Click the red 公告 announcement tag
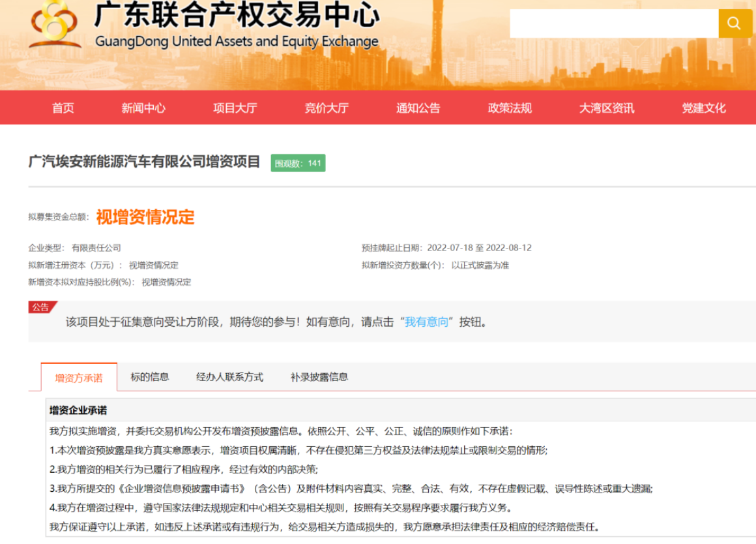756x544 pixels. 41,307
